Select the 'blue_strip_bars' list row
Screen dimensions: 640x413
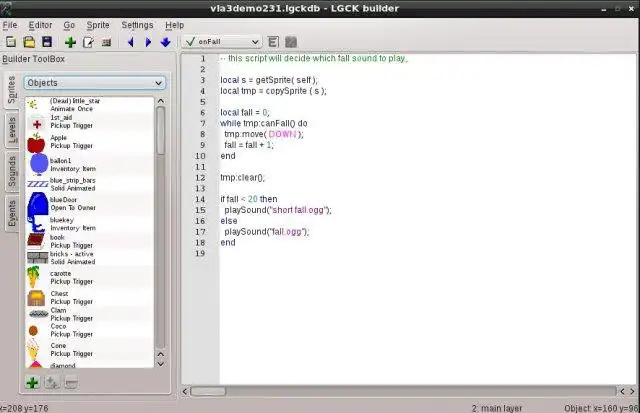tap(90, 184)
